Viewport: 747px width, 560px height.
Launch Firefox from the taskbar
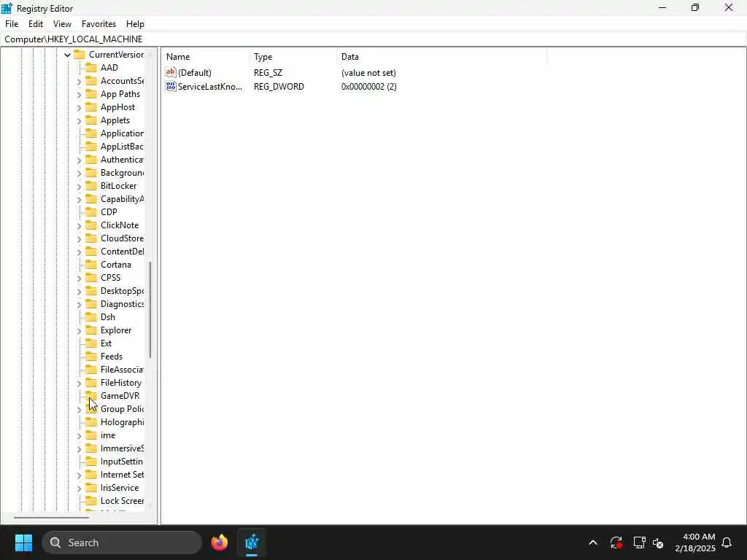coord(220,542)
